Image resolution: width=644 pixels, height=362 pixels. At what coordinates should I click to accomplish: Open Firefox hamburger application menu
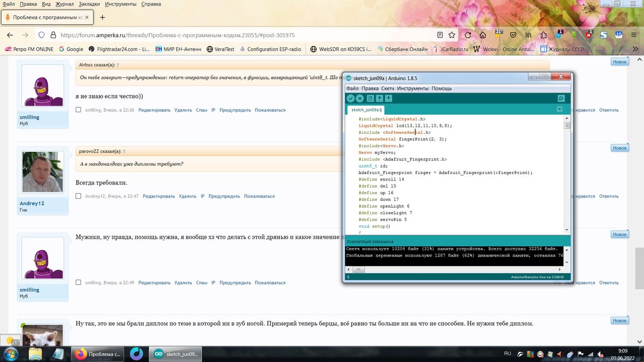point(633,35)
